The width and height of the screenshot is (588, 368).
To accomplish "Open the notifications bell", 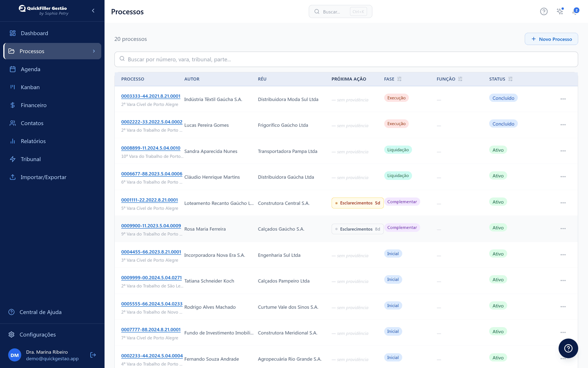I will (x=575, y=11).
